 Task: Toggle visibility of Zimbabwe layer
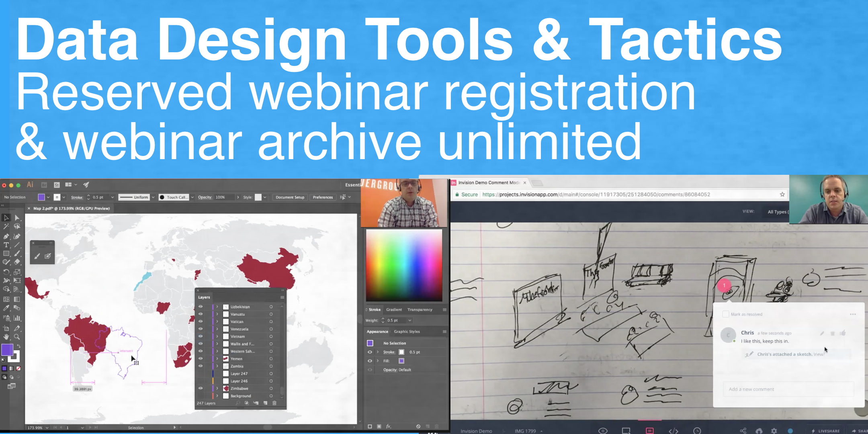pyautogui.click(x=201, y=388)
